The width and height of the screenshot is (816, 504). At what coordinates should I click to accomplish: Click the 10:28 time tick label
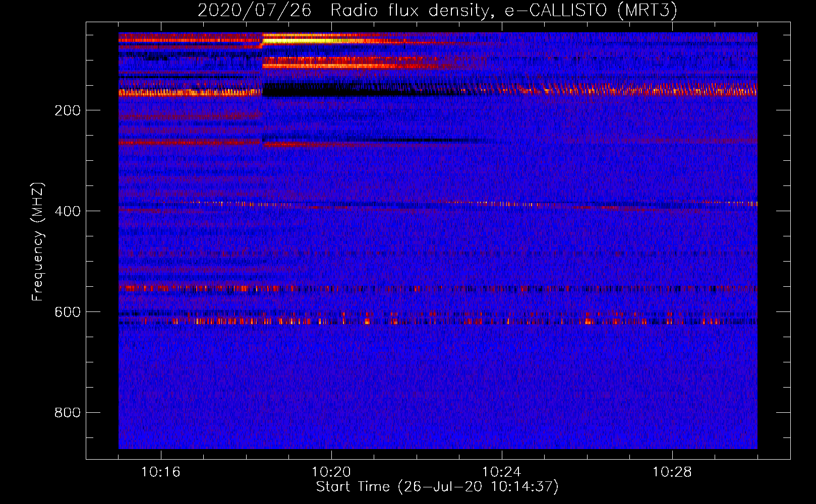pos(672,472)
